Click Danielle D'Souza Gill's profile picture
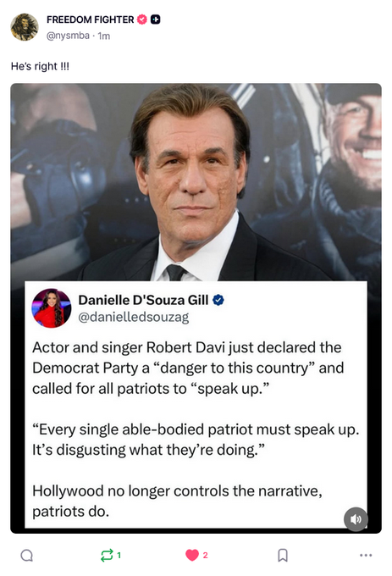The height and width of the screenshot is (576, 392). [x=52, y=307]
